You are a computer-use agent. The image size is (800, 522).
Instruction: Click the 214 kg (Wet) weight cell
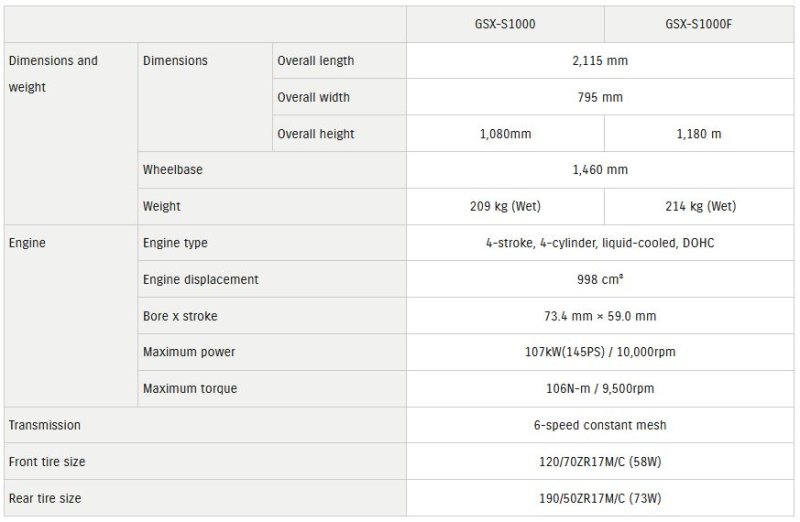(x=700, y=207)
